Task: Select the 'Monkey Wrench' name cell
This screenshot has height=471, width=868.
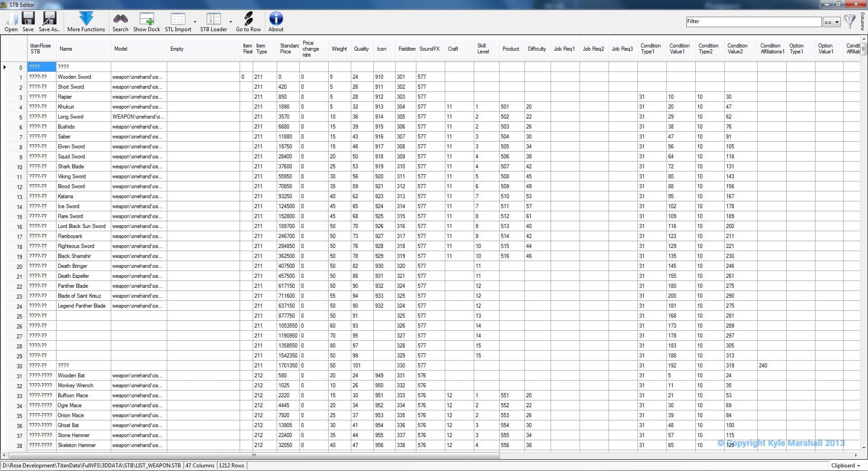Action: pyautogui.click(x=83, y=385)
